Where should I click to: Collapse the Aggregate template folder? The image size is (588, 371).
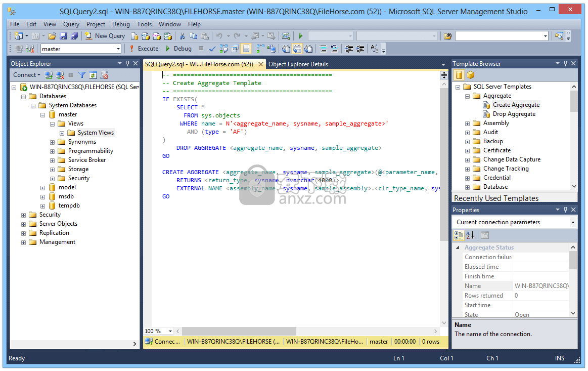(x=467, y=96)
